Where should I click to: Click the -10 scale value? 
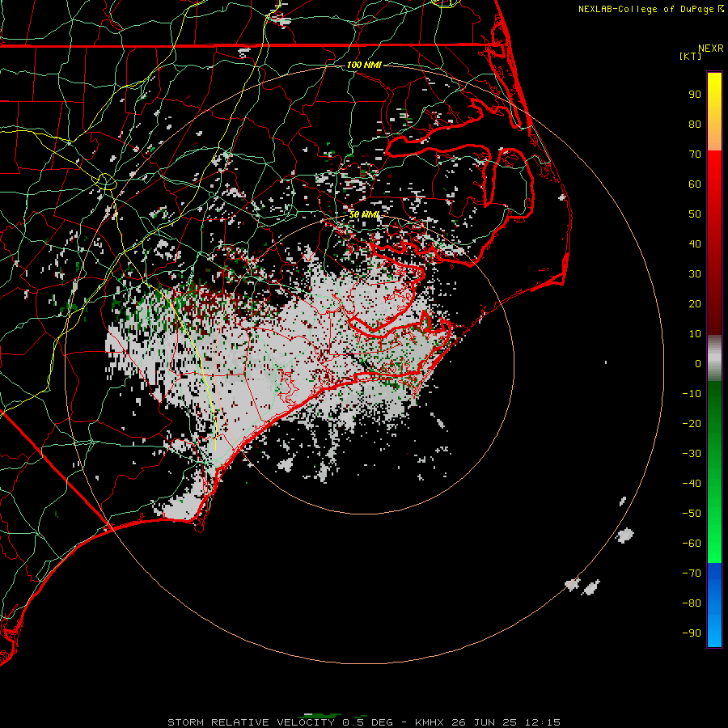[692, 394]
